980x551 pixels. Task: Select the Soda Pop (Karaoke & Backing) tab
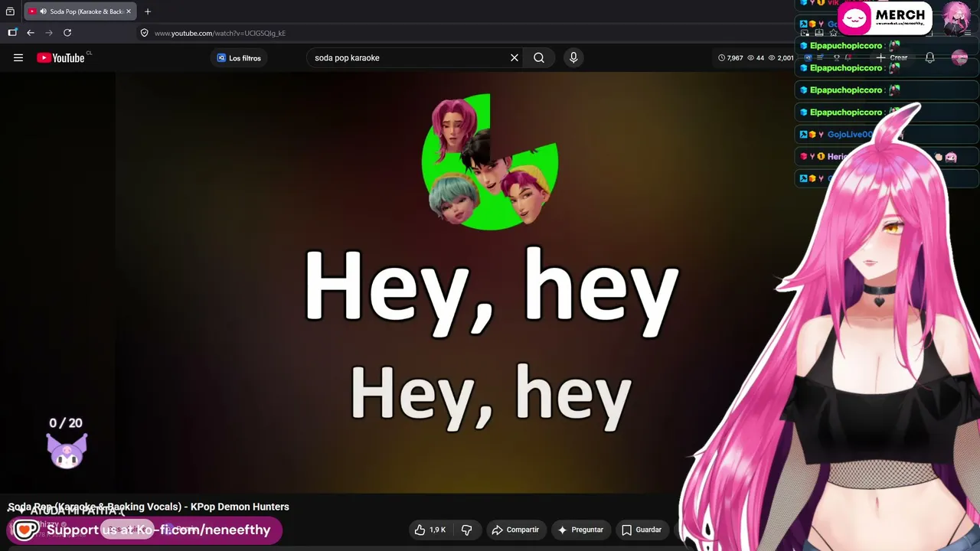click(x=80, y=11)
